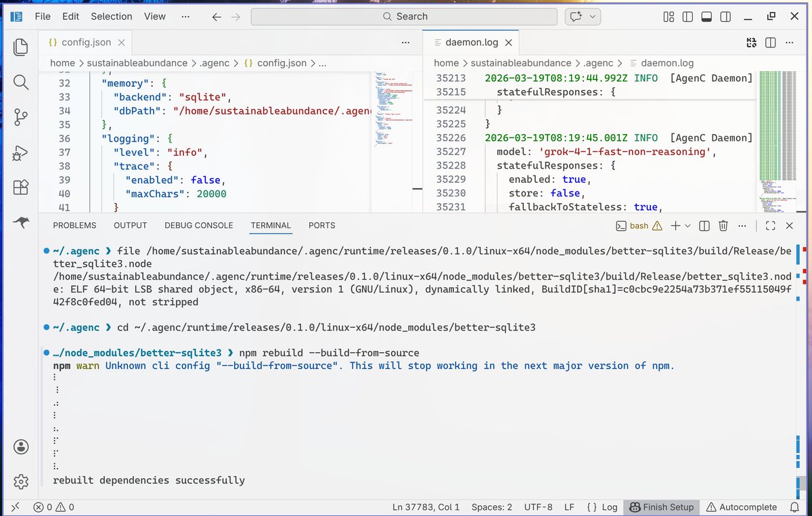Click the kangaroo icon in activity bar
This screenshot has width=812, height=516.
pyautogui.click(x=21, y=222)
